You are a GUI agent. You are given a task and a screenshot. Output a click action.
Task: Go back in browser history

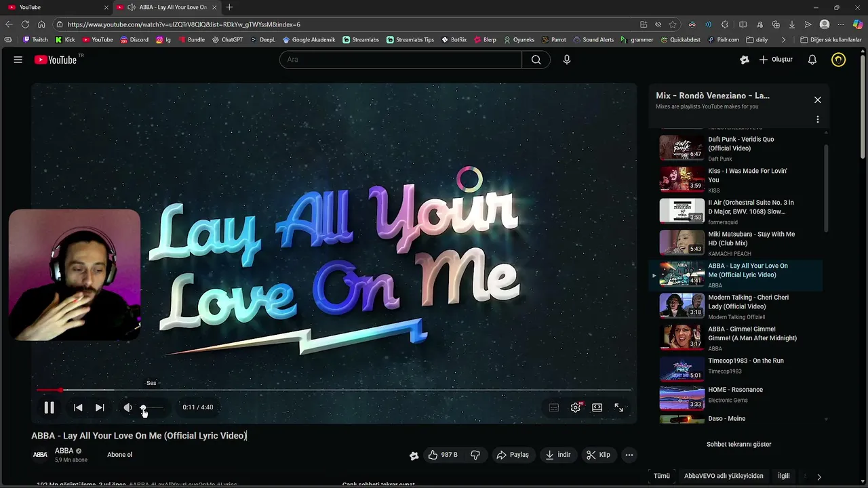click(9, 24)
